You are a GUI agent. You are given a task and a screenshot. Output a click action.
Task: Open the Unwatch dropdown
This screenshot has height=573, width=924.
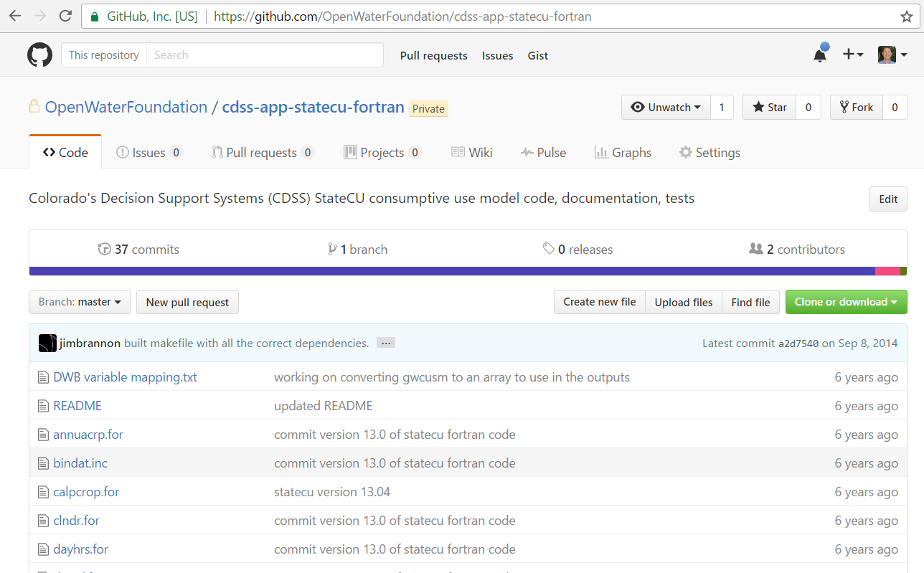(666, 107)
